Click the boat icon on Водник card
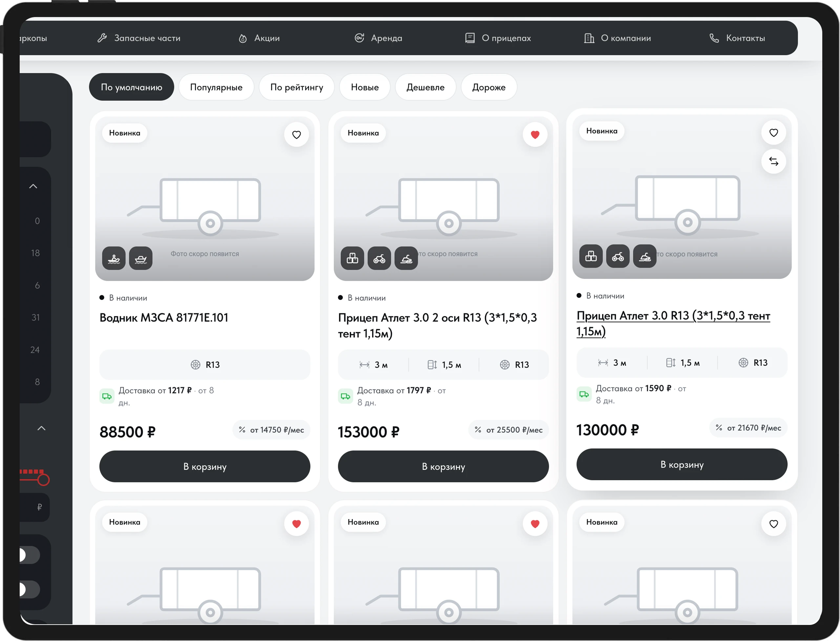840x641 pixels. coord(114,258)
